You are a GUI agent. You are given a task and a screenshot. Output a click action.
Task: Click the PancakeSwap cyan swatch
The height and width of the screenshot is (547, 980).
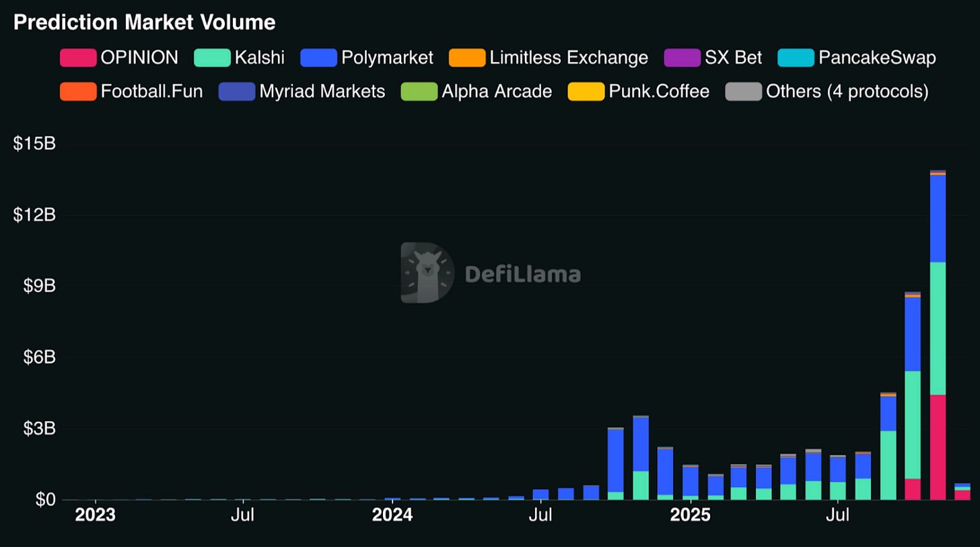point(796,58)
